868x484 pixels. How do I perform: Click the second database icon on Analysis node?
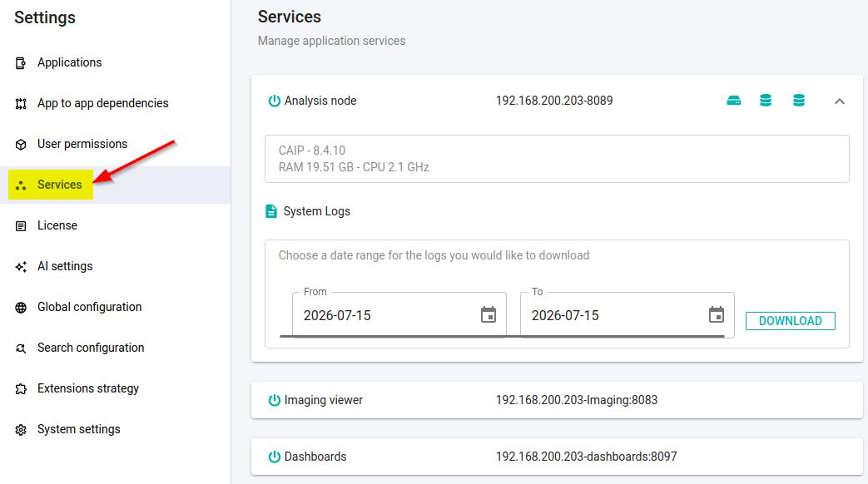[799, 100]
